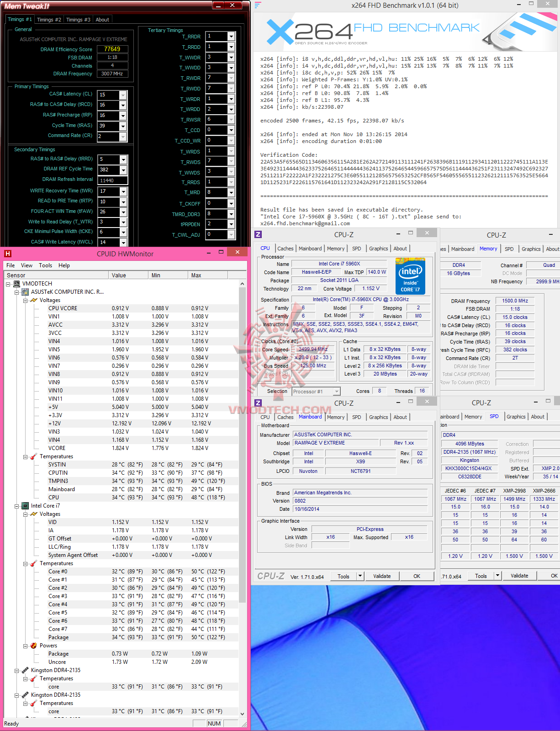
Task: Close the MemTweakIt window
Action: (232, 5)
